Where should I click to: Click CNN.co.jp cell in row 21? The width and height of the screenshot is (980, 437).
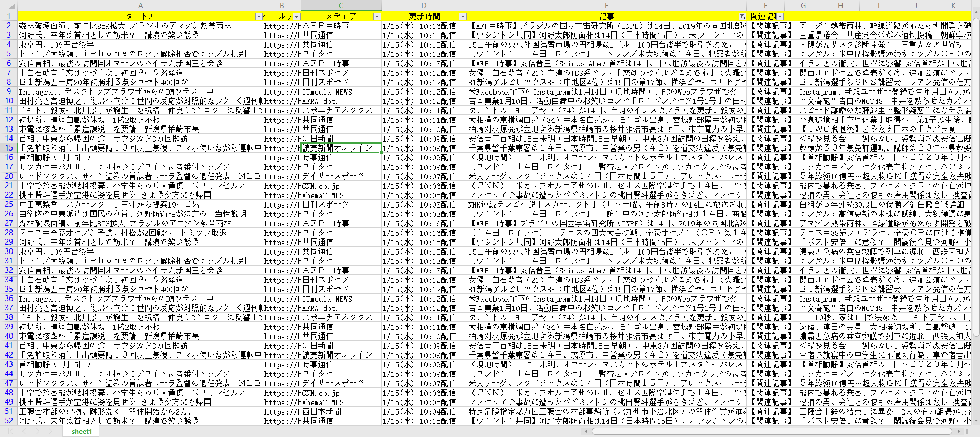click(341, 186)
